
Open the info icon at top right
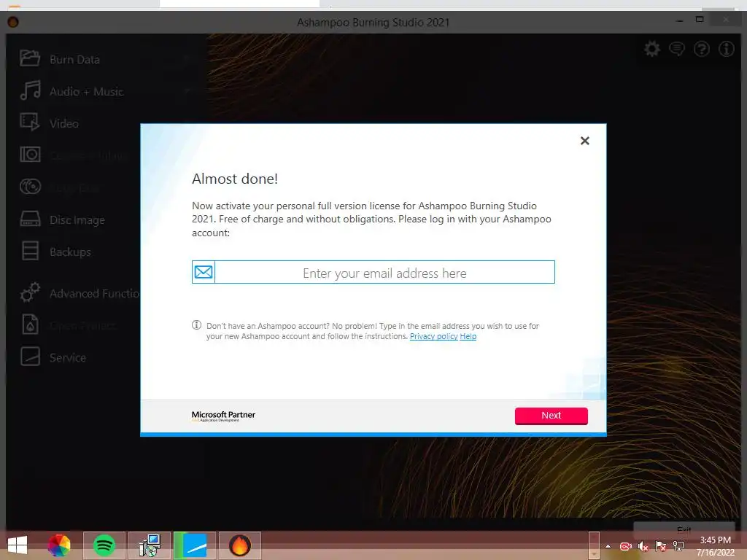727,49
